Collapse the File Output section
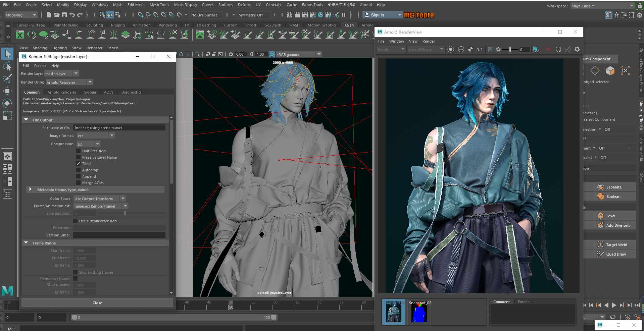The width and height of the screenshot is (644, 331). (26, 120)
